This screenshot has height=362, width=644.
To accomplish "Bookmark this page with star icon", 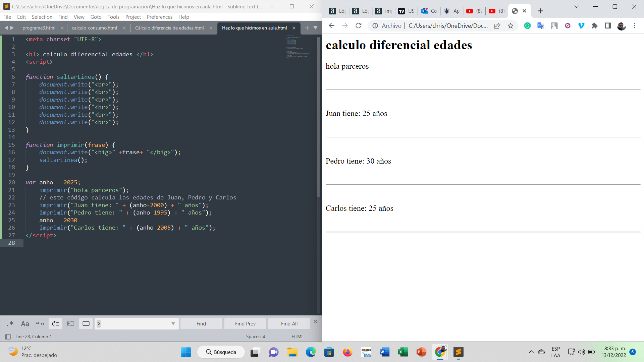I will [511, 25].
